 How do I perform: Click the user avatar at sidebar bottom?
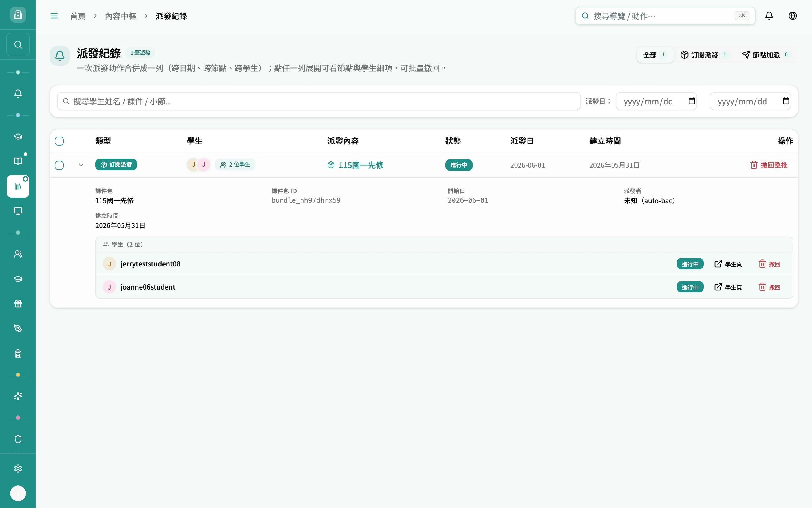point(18,493)
